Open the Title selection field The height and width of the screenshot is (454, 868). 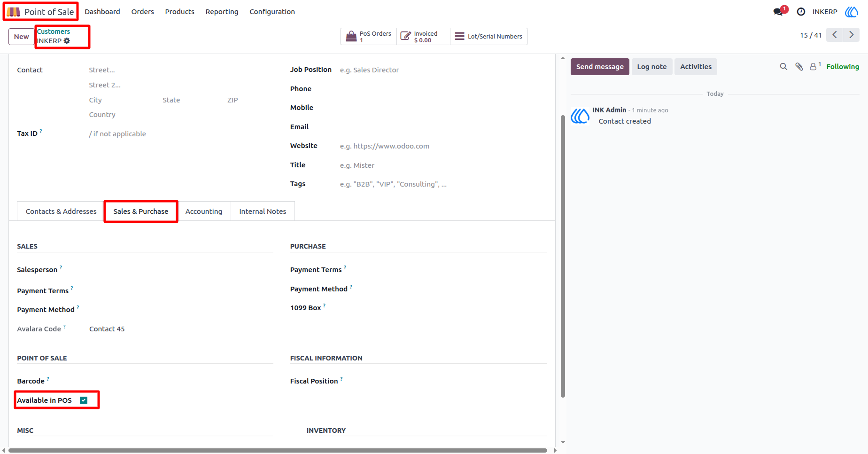pyautogui.click(x=443, y=165)
